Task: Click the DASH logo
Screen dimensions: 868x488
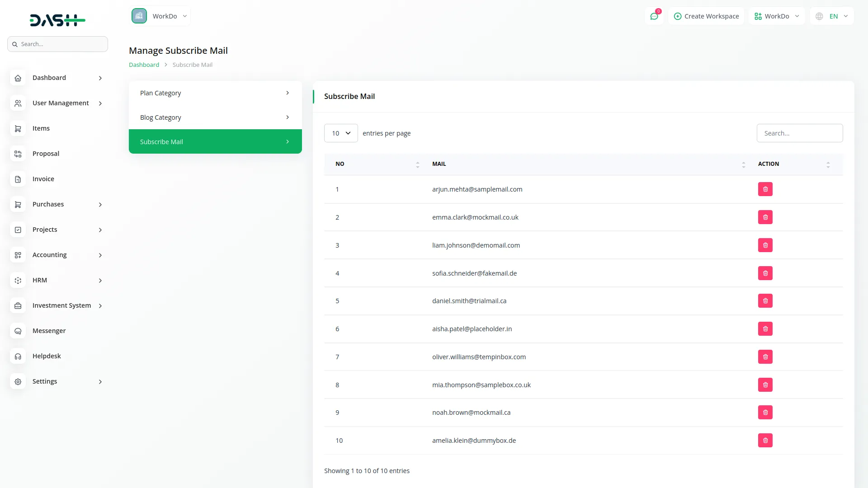Action: click(57, 20)
